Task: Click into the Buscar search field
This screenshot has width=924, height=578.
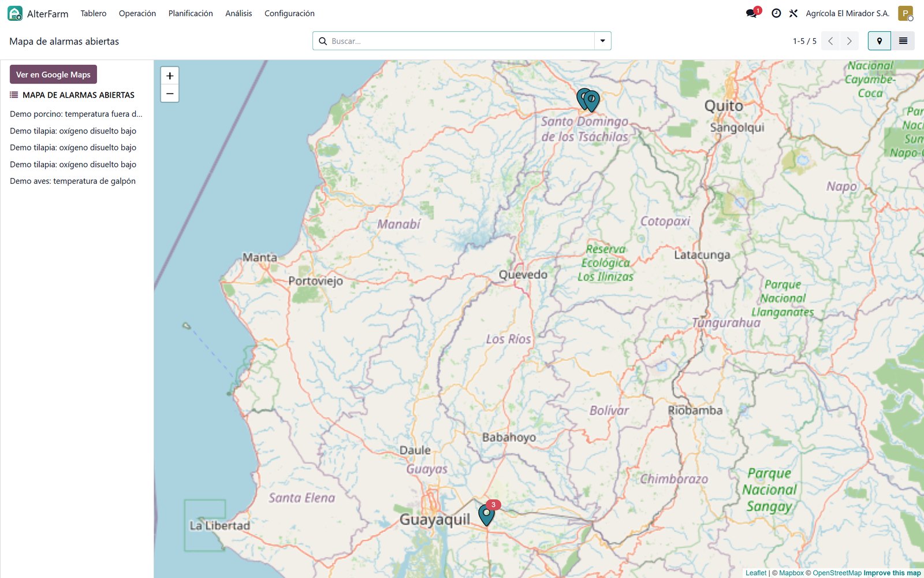Action: click(x=461, y=41)
